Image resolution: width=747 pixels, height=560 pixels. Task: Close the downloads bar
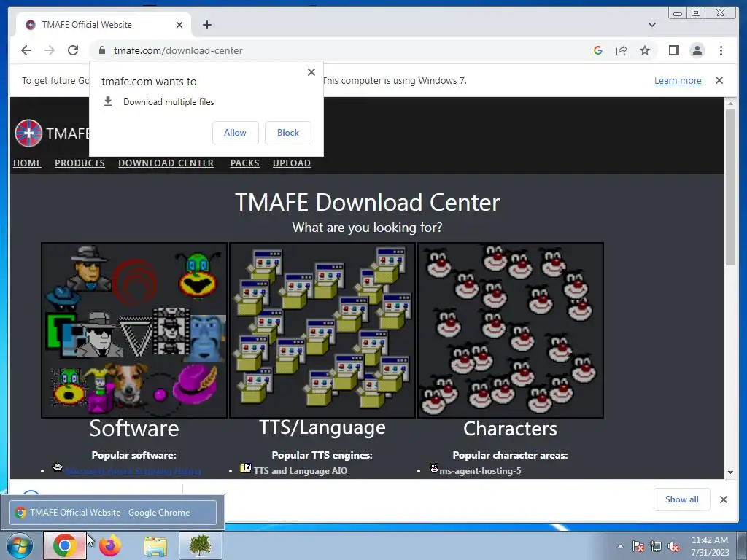pyautogui.click(x=724, y=499)
